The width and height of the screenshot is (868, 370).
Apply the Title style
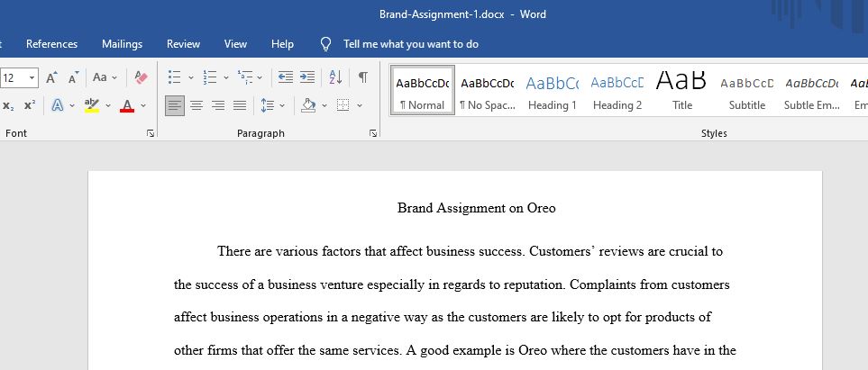tap(682, 91)
